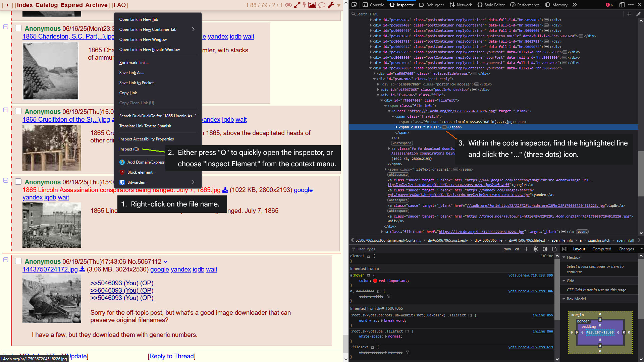Image resolution: width=644 pixels, height=362 pixels.
Task: Choose Save Link As… menu entry
Action: point(158,73)
